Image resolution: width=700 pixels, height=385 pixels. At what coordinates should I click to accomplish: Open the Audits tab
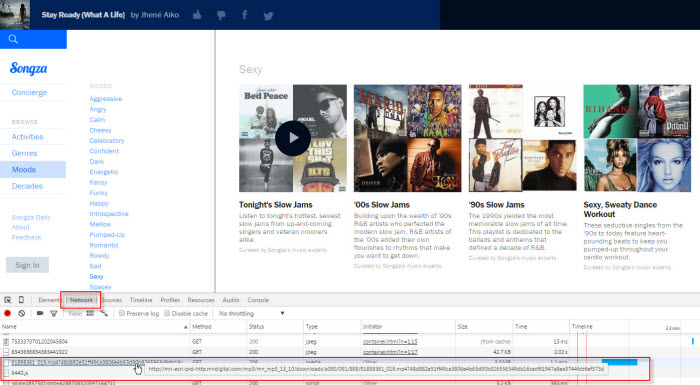point(231,300)
